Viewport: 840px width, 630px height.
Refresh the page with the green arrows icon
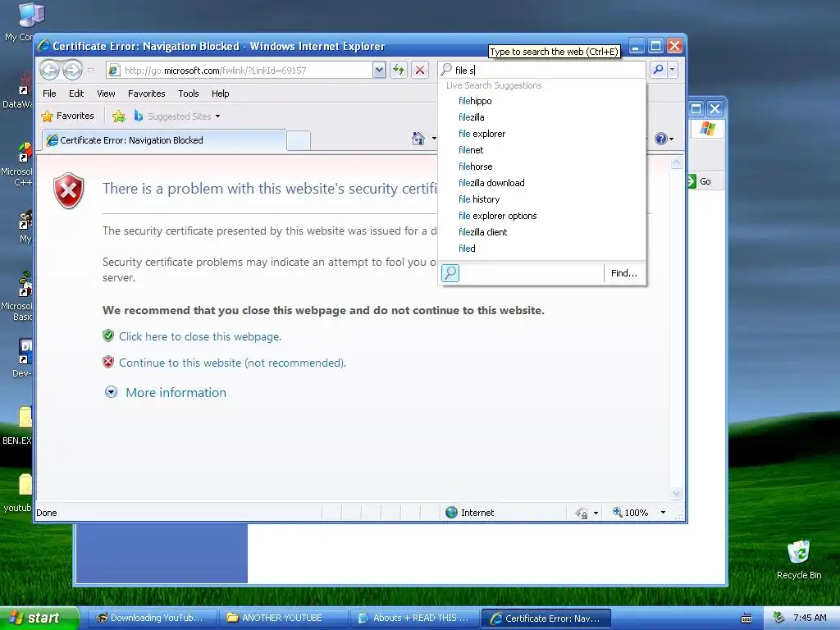pos(399,71)
